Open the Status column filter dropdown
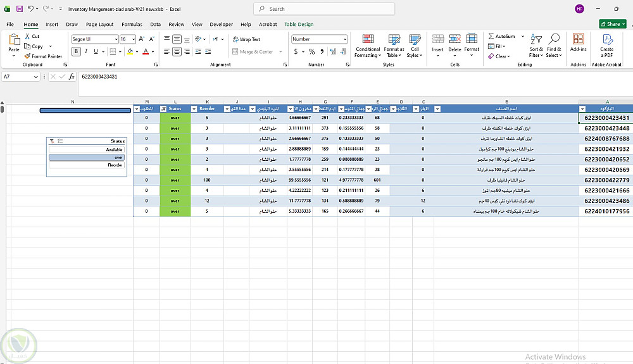This screenshot has height=364, width=633. pos(163,108)
